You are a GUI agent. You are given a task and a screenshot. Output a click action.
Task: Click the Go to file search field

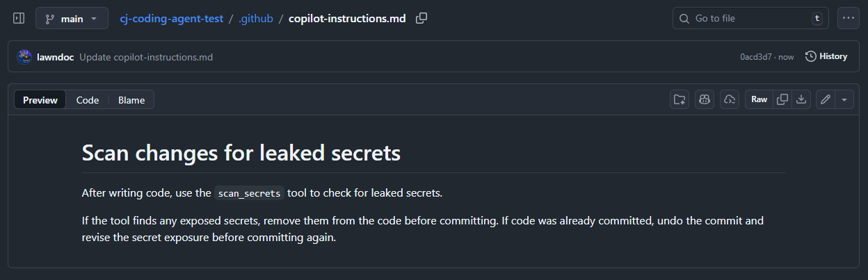click(x=750, y=18)
